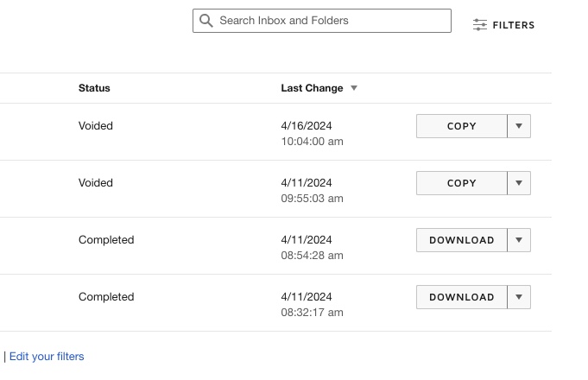Sort by the Status column header
The image size is (588, 380).
(x=94, y=88)
